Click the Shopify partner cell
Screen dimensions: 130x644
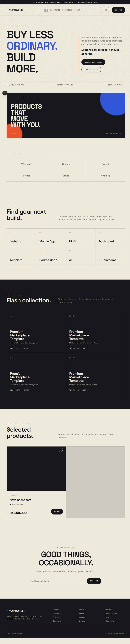[106, 176]
